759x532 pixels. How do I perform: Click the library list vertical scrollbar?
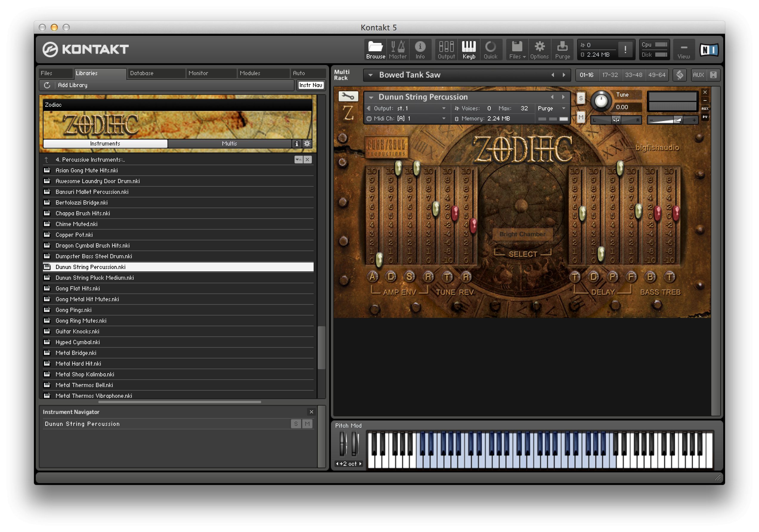[x=321, y=347]
